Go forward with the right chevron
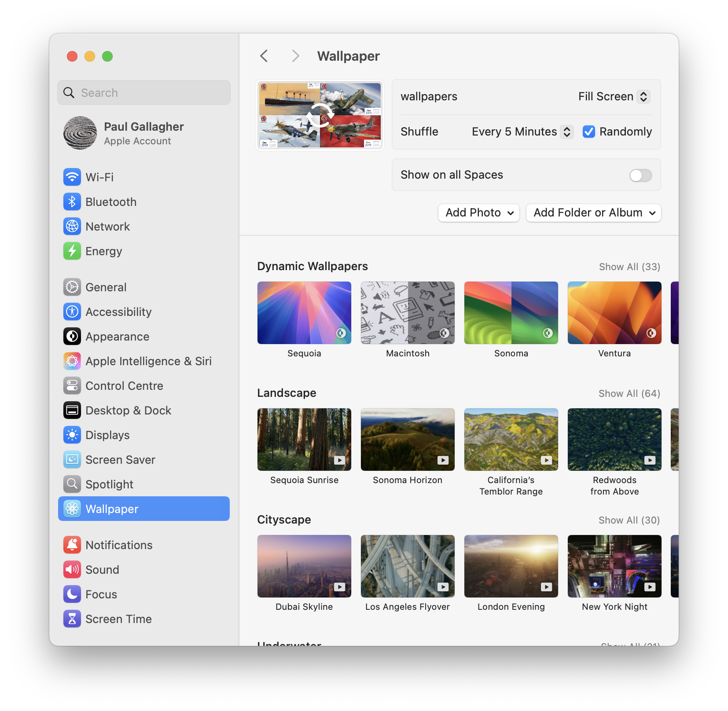The height and width of the screenshot is (711, 728). click(x=295, y=56)
